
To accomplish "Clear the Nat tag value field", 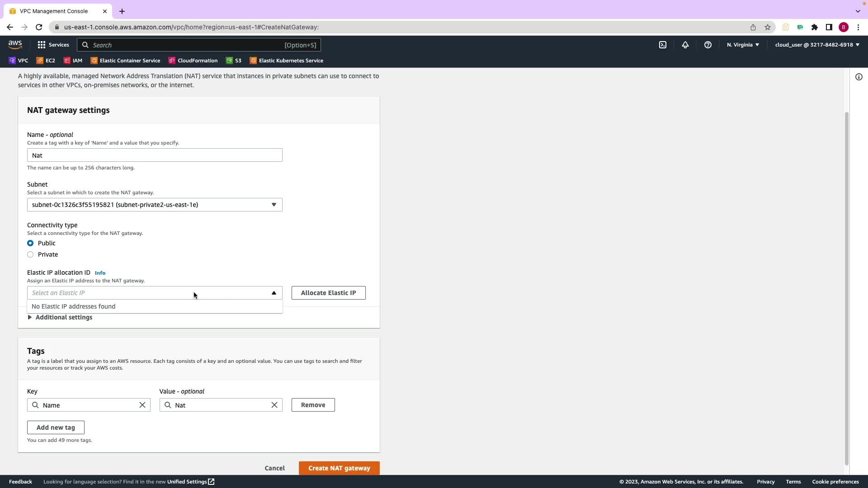I will [x=274, y=405].
